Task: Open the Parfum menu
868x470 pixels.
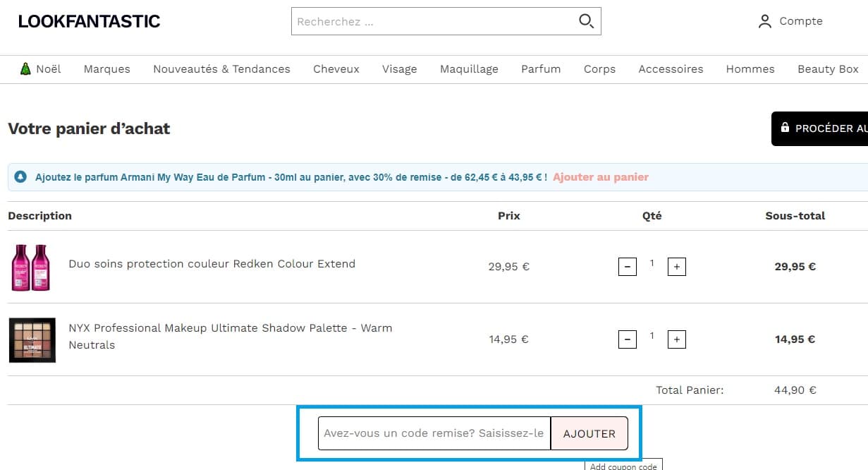Action: coord(540,68)
